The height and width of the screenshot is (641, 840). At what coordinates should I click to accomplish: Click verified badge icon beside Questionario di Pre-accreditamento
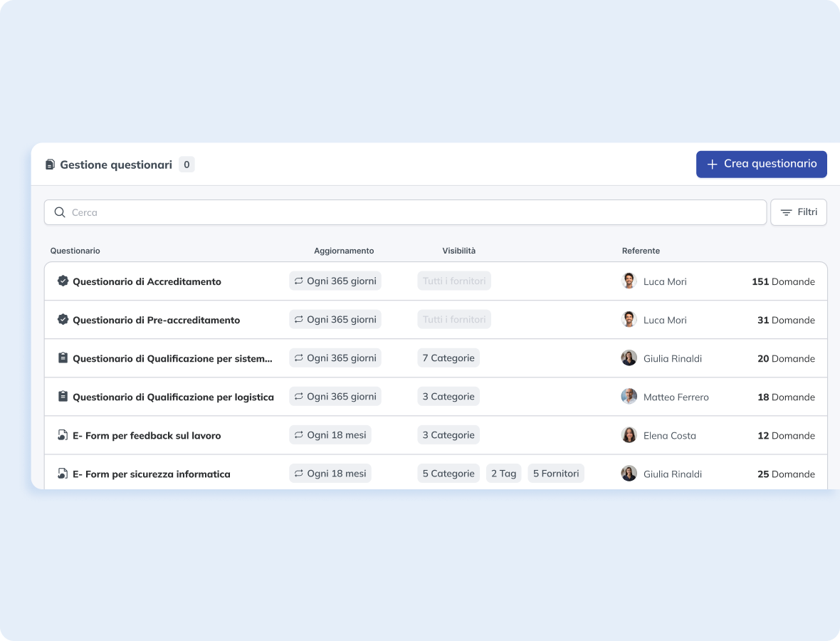click(x=63, y=320)
